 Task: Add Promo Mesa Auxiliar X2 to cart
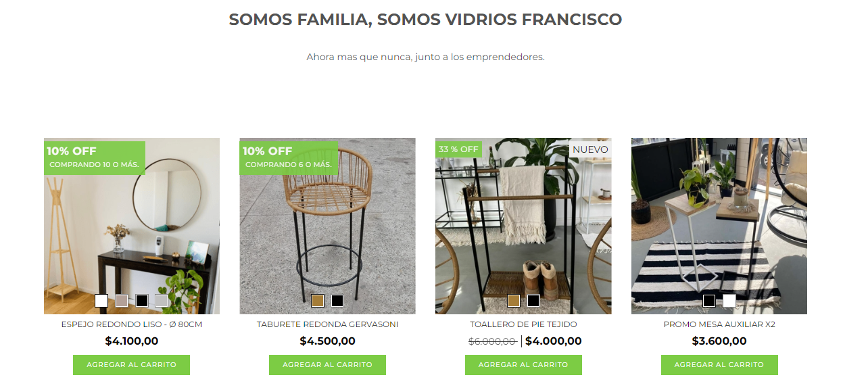(719, 365)
